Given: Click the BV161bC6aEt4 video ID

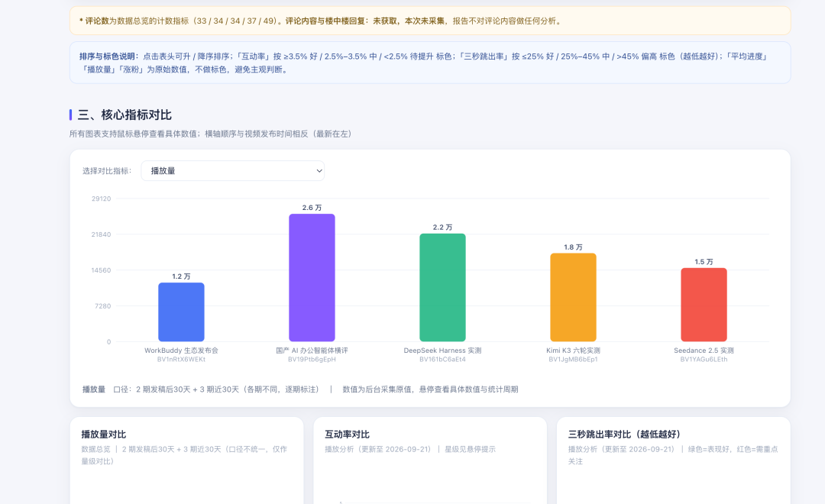Looking at the screenshot, I should [442, 360].
